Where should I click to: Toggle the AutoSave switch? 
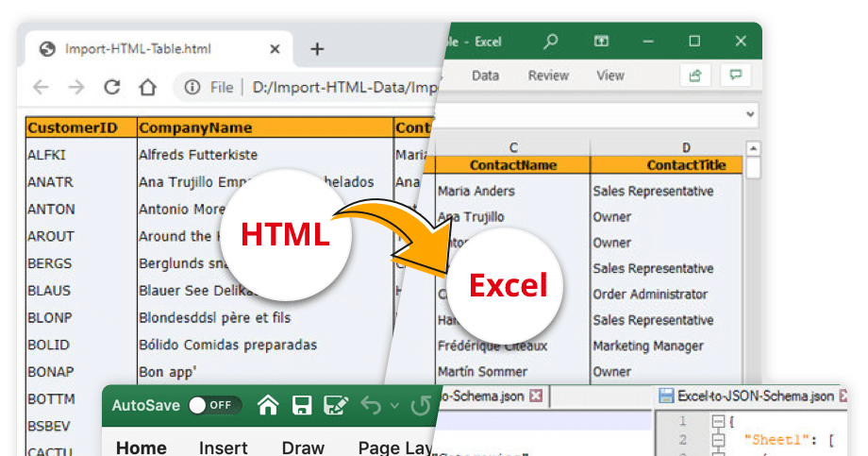pyautogui.click(x=214, y=406)
